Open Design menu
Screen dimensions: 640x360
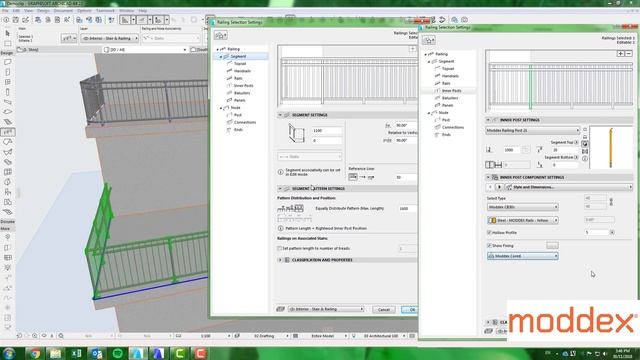click(x=43, y=11)
